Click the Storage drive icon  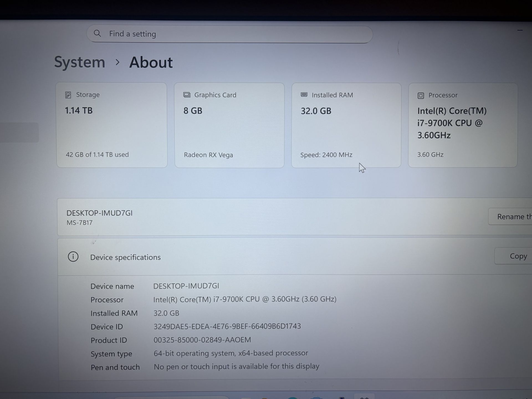68,95
